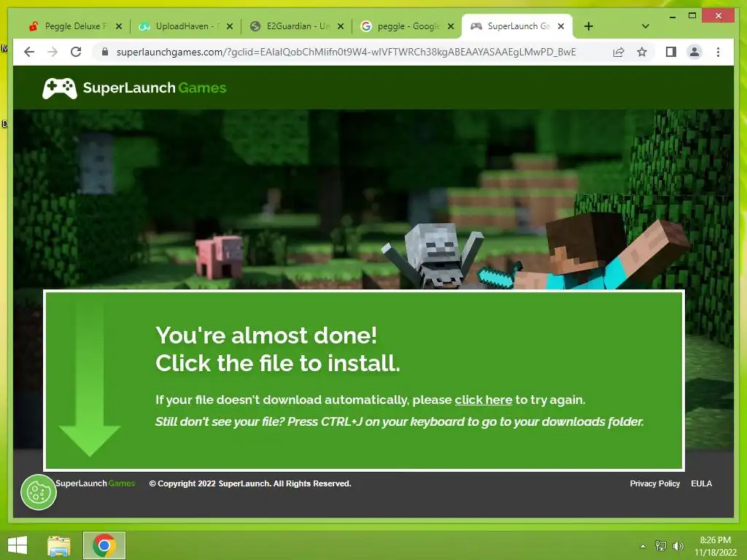The width and height of the screenshot is (747, 560).
Task: Open the Chrome profile avatar
Action: (694, 52)
